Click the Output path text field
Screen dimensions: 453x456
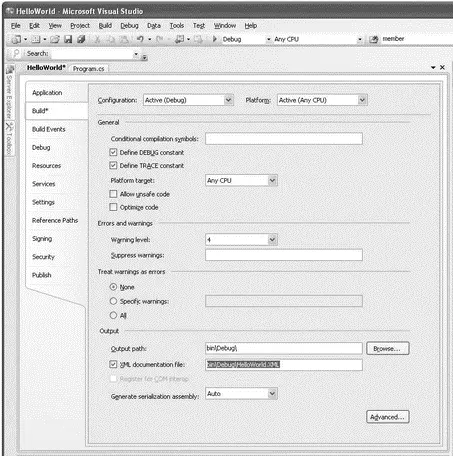point(284,348)
